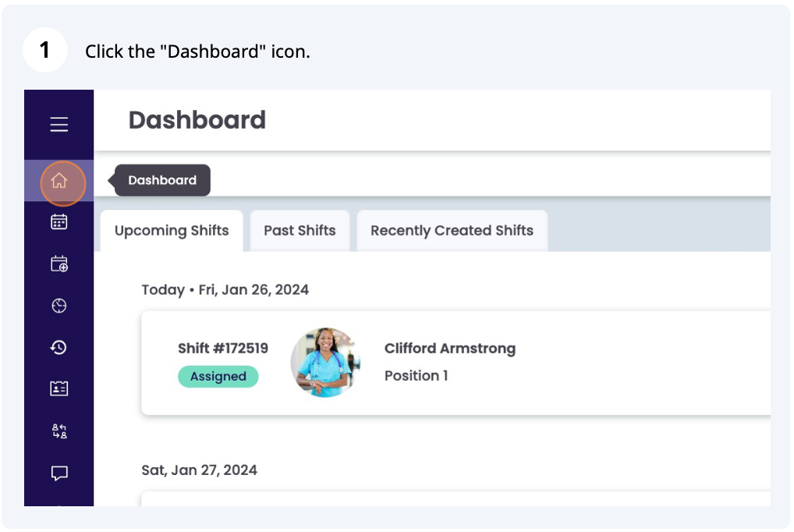Click the nurse profile photo thumbnail

[x=325, y=363]
